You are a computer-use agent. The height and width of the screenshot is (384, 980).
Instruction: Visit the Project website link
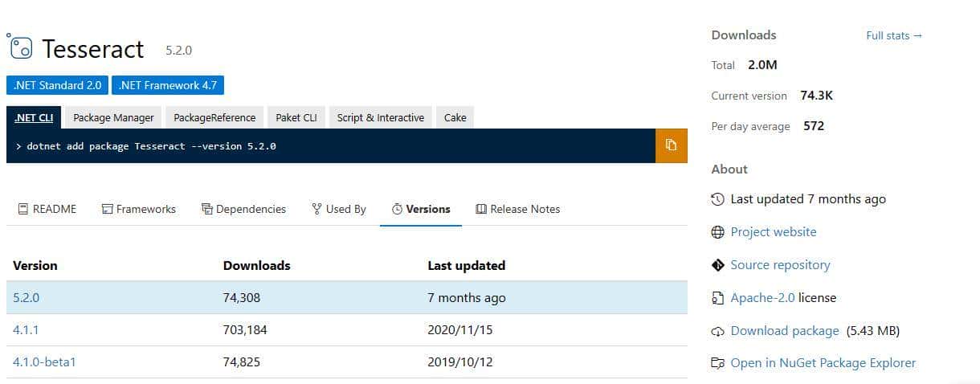(774, 232)
